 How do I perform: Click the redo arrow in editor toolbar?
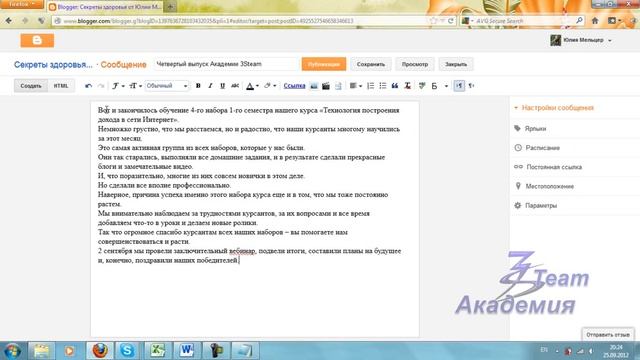click(101, 86)
